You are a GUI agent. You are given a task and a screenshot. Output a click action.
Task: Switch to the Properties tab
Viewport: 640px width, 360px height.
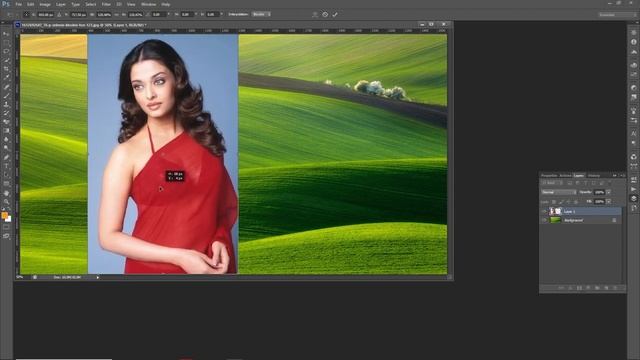click(549, 176)
